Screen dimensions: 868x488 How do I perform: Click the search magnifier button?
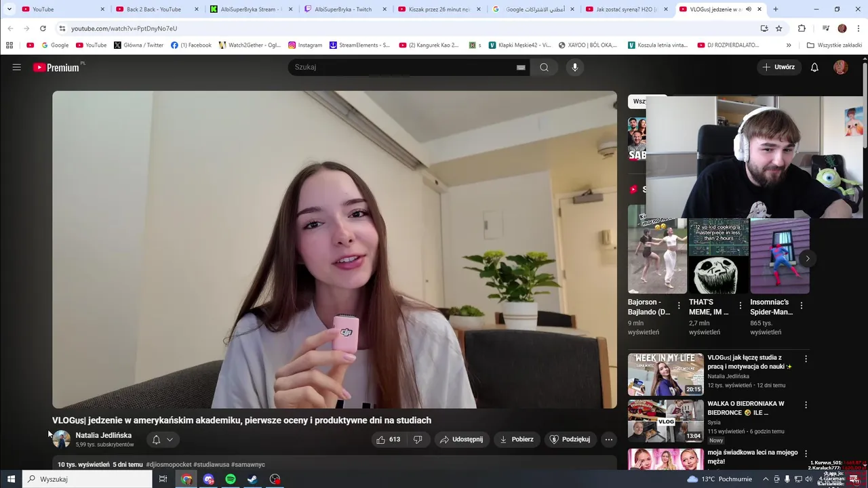[544, 67]
